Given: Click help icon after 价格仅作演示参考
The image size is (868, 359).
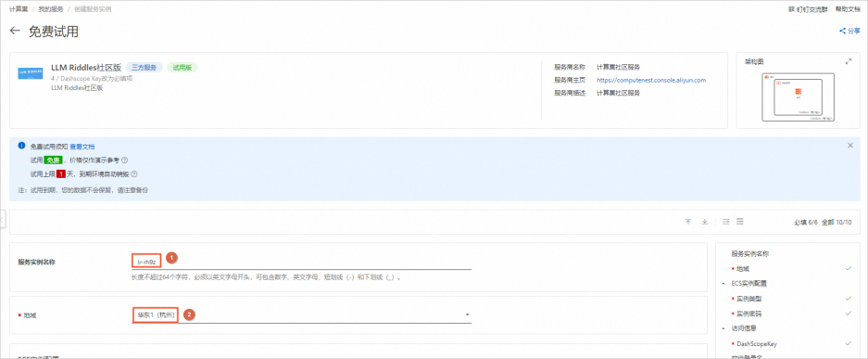Looking at the screenshot, I should pos(124,160).
